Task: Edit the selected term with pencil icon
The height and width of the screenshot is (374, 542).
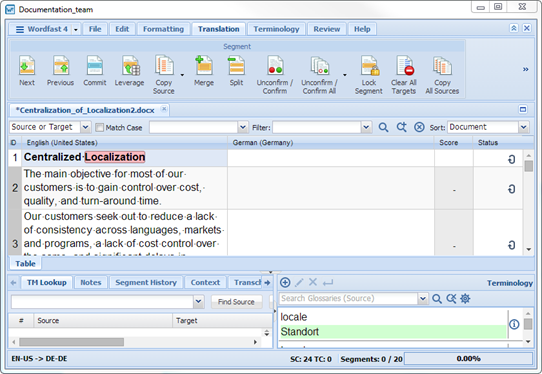Action: pos(299,282)
